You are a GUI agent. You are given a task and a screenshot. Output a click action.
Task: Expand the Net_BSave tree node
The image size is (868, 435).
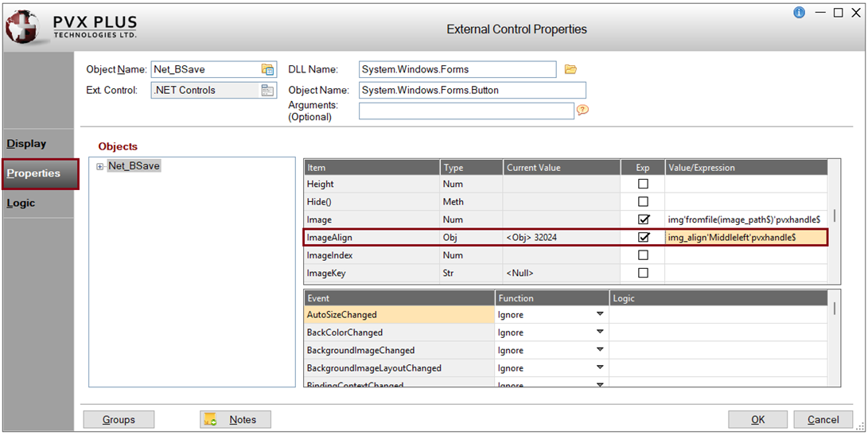[100, 166]
